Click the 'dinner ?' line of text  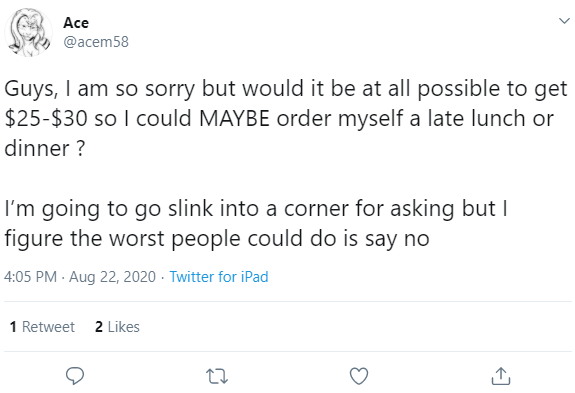(x=44, y=148)
